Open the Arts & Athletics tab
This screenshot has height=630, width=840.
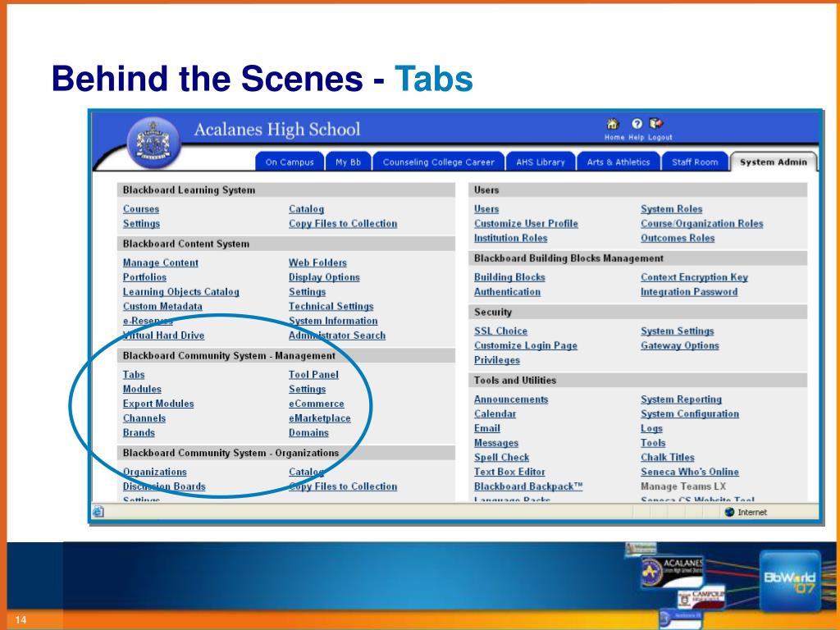pos(619,162)
